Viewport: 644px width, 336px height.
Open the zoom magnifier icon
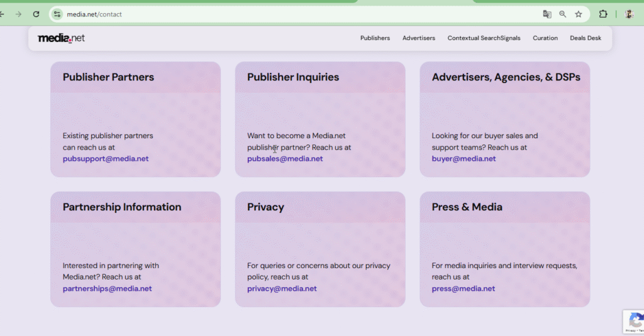point(563,14)
